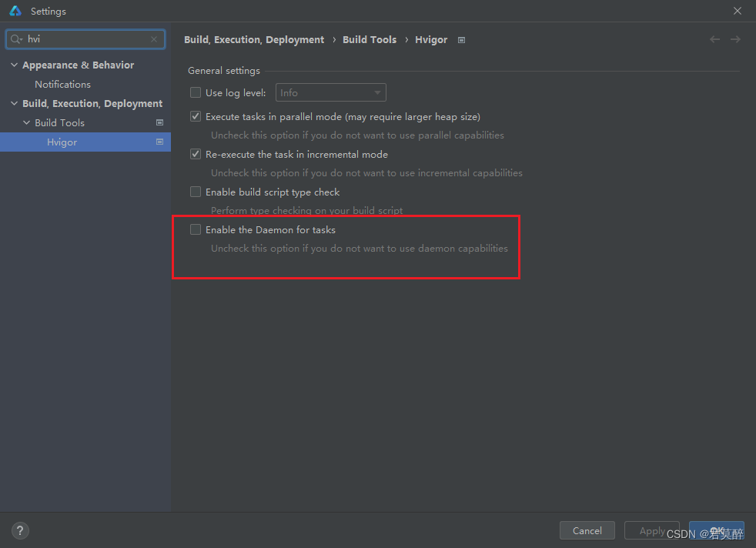Click the Apply button

[651, 530]
